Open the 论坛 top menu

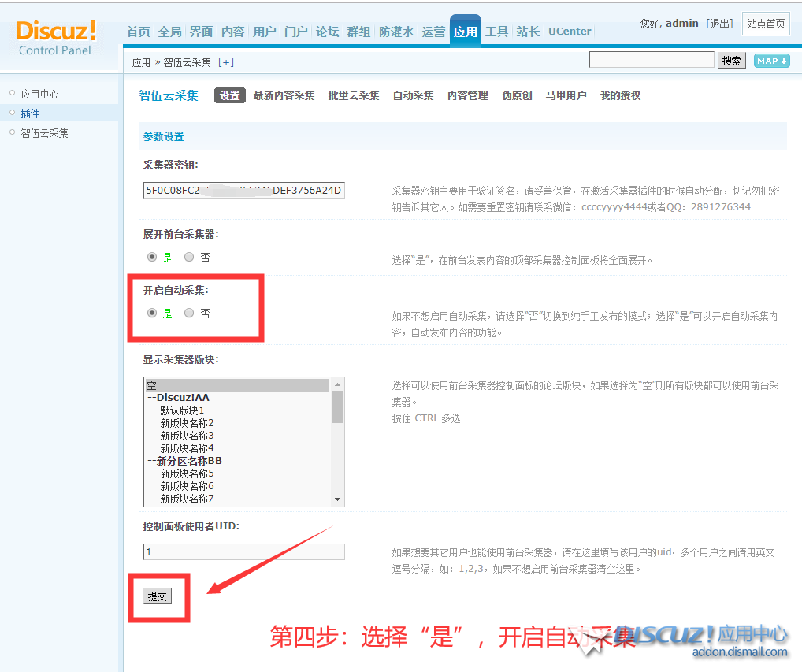coord(328,32)
